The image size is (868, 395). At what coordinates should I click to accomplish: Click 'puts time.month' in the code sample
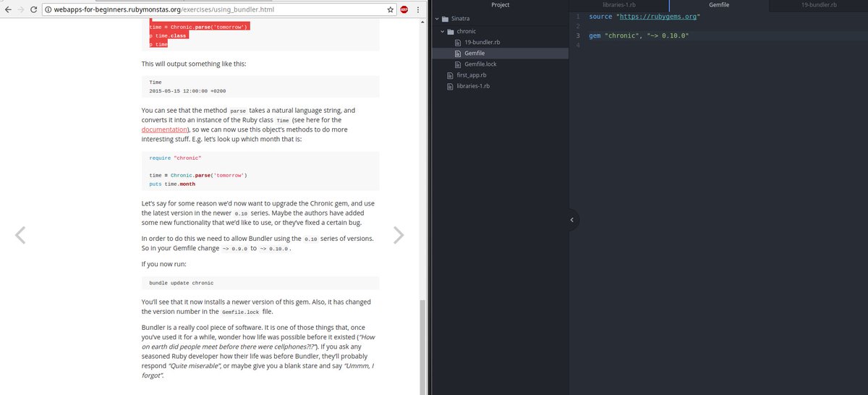pos(172,184)
